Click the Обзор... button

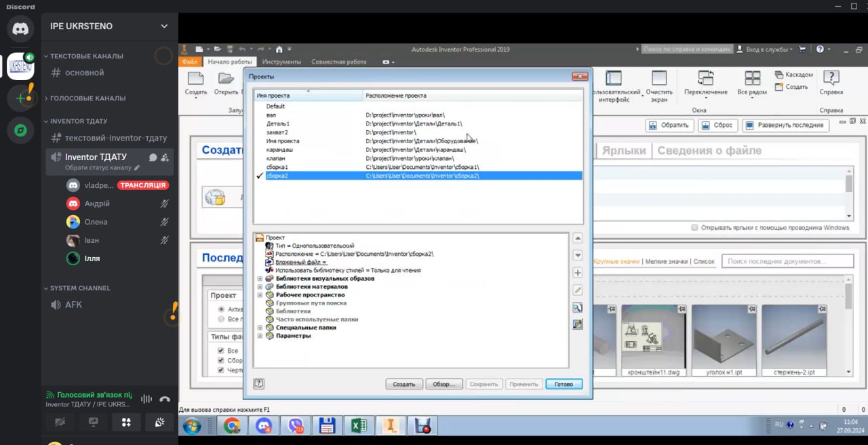coord(444,384)
